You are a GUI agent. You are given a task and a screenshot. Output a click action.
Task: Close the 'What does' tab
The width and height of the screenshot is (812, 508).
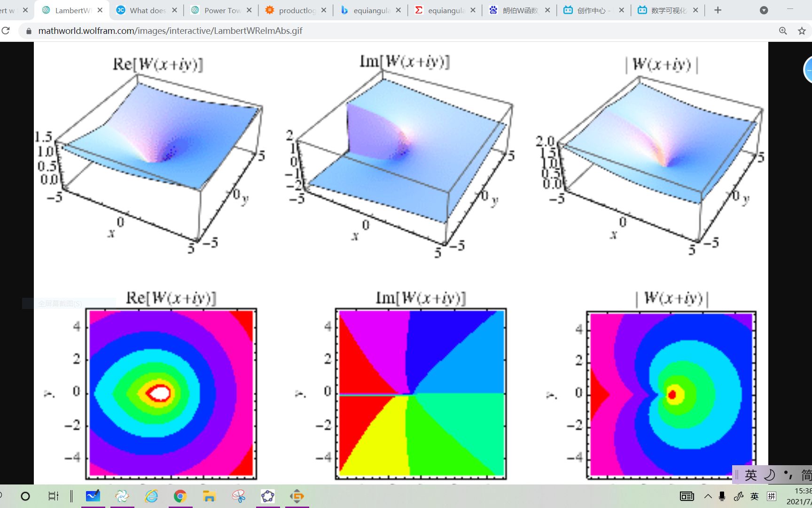point(174,10)
